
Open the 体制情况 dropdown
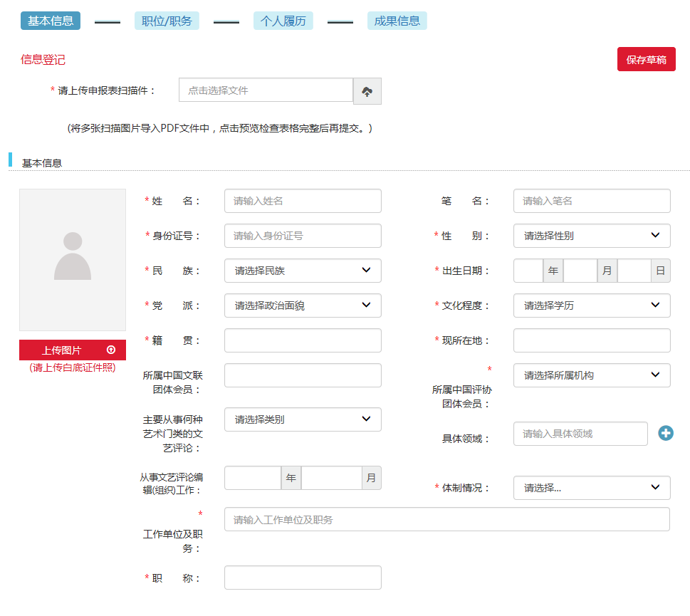click(591, 488)
